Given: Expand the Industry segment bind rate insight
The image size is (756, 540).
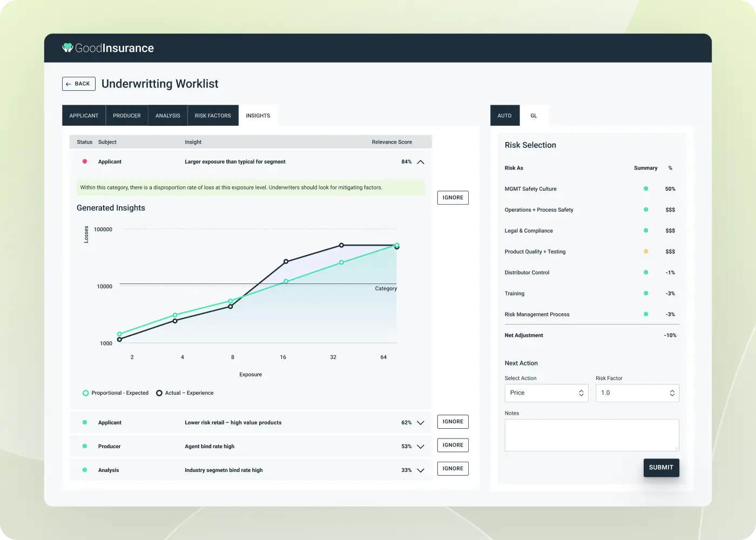Looking at the screenshot, I should click(421, 470).
